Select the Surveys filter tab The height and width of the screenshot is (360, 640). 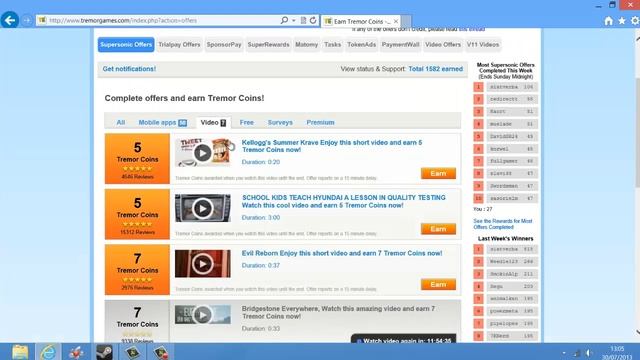coord(280,122)
